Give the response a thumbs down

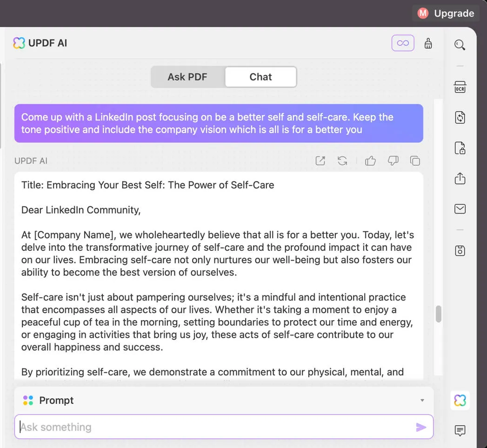click(x=393, y=160)
